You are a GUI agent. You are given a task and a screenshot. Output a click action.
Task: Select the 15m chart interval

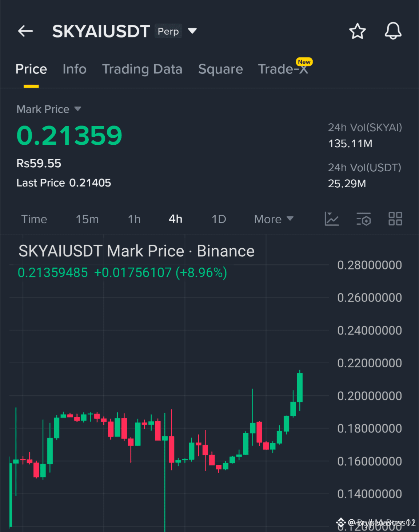87,219
